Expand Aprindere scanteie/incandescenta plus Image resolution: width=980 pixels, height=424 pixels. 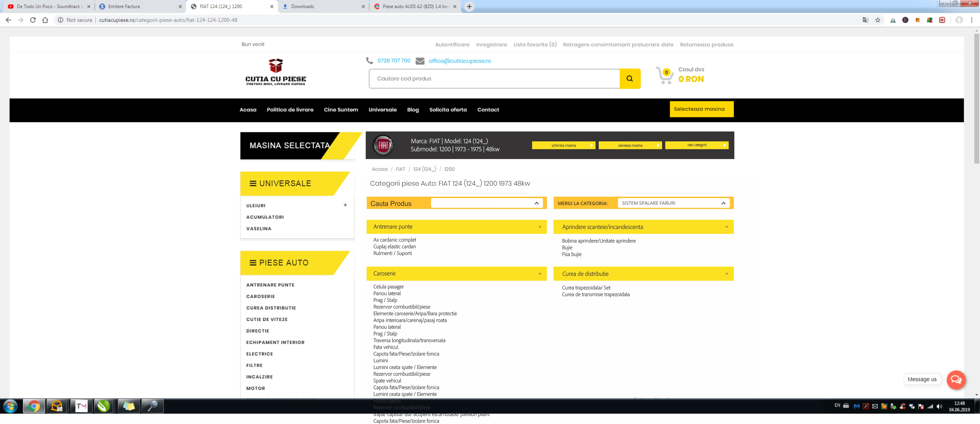click(726, 227)
